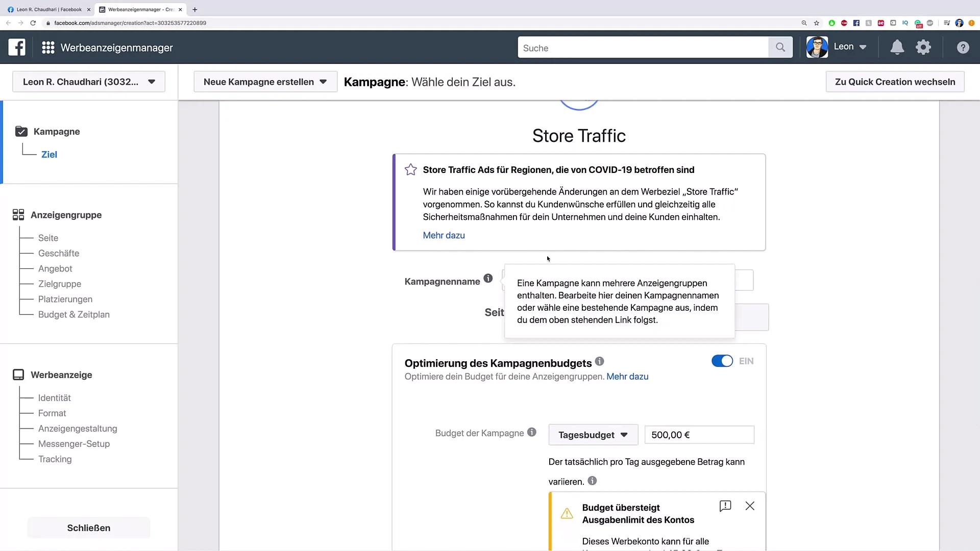Toggle Kampagnenbudget-Optimierung switch off

point(722,361)
